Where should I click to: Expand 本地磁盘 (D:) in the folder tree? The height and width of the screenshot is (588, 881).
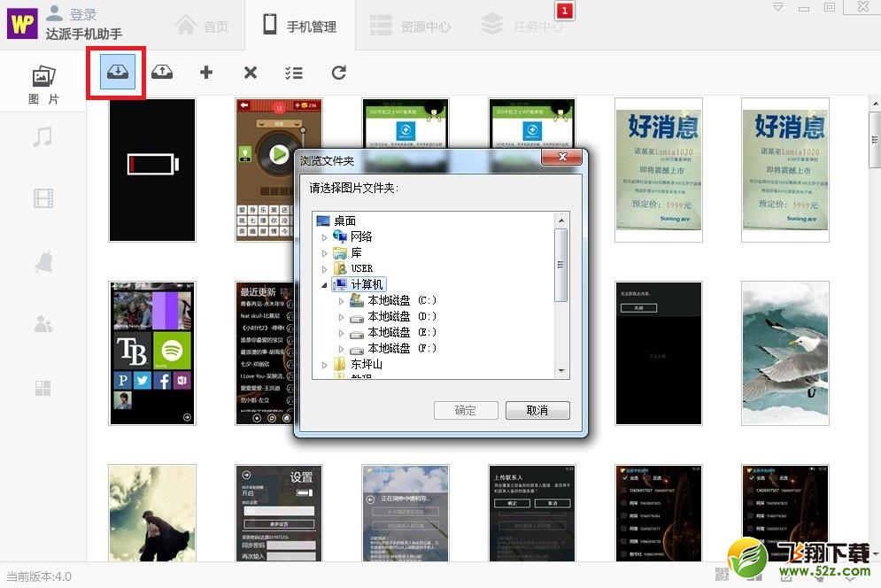point(341,317)
